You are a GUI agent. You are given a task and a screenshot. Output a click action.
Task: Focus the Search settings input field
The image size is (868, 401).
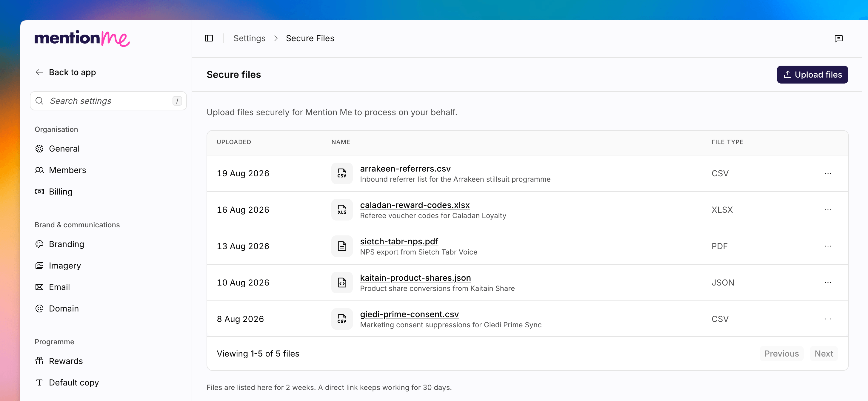(x=108, y=101)
